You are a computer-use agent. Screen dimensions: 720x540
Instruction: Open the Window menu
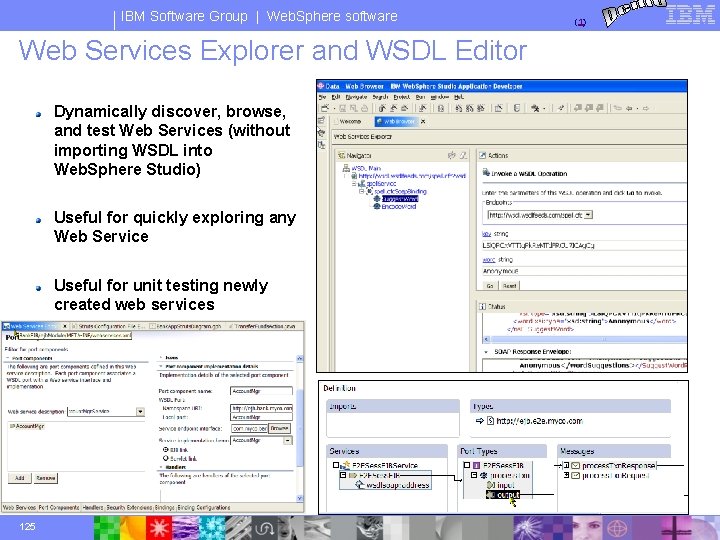(440, 97)
